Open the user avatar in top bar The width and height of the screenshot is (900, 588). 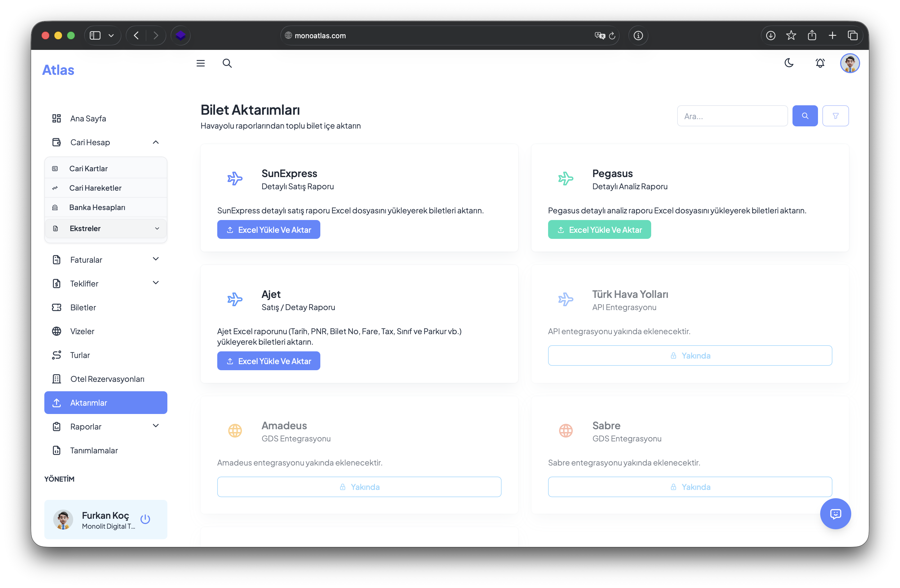[850, 63]
